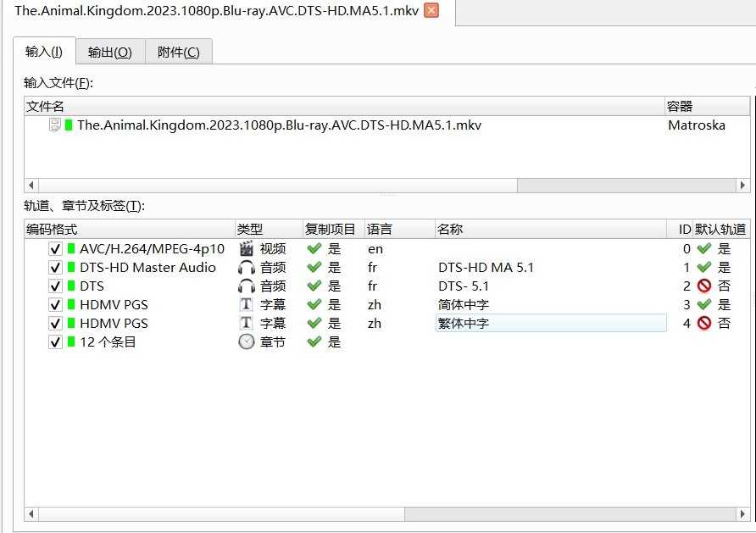
Task: Uncheck the DTS audio track checkbox
Action: click(x=55, y=286)
